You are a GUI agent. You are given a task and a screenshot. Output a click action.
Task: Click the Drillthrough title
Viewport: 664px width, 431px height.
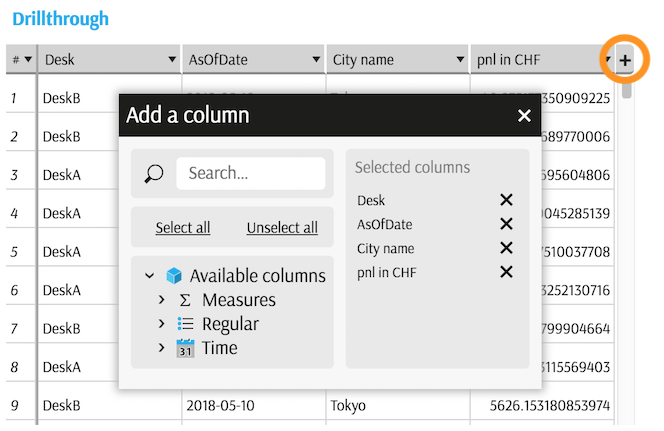(60, 19)
